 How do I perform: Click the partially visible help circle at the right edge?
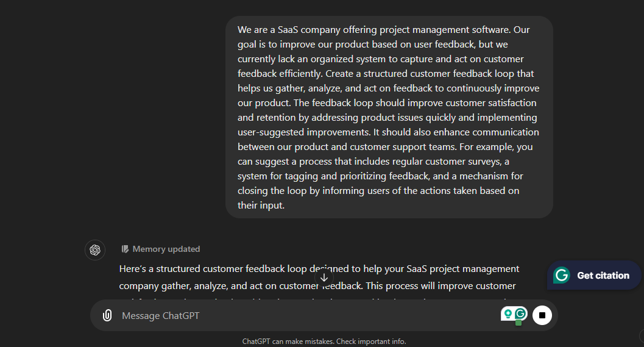click(642, 336)
